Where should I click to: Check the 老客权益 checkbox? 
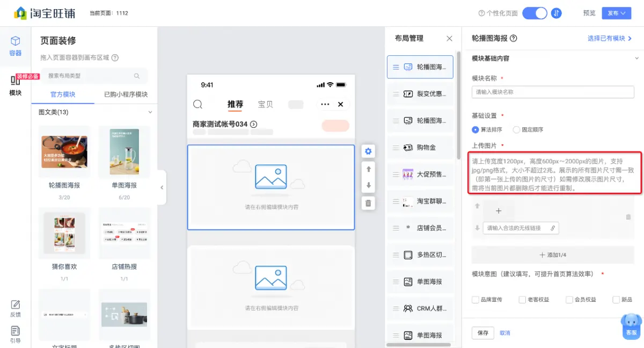(x=522, y=300)
